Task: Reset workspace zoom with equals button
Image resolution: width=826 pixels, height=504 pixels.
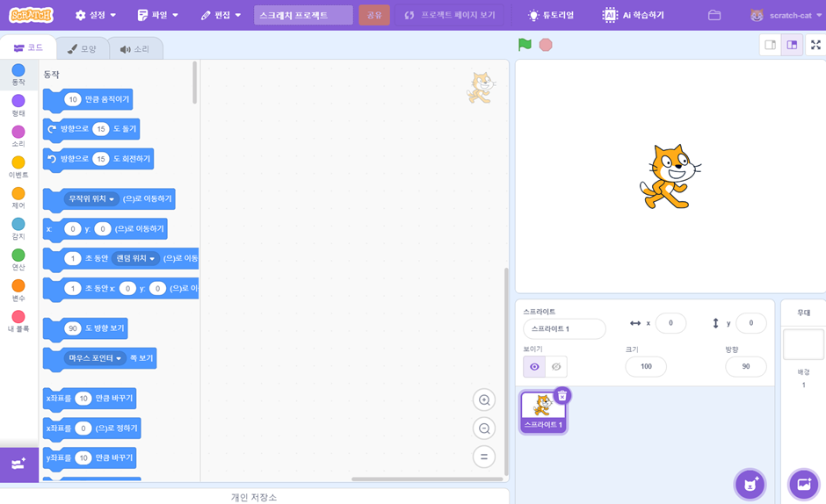Action: [x=483, y=457]
